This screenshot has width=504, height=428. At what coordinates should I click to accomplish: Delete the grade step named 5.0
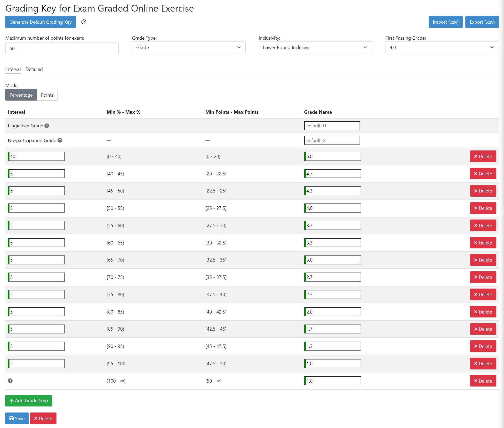point(483,156)
